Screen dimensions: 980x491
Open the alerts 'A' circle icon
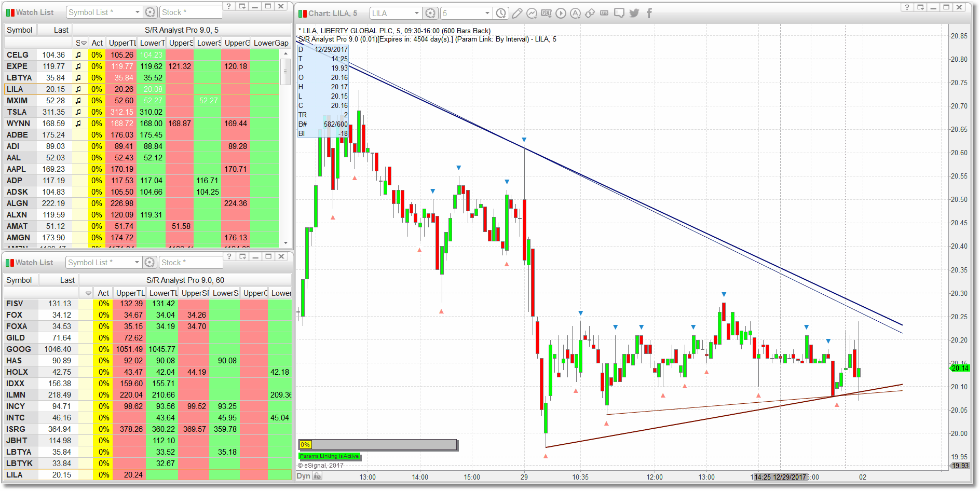pos(575,13)
